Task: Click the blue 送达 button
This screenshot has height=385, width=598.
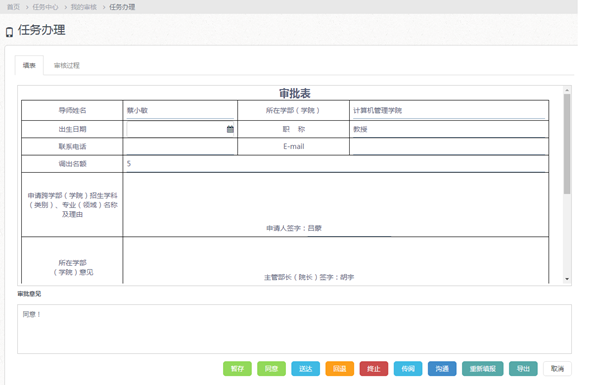Action: click(x=305, y=369)
